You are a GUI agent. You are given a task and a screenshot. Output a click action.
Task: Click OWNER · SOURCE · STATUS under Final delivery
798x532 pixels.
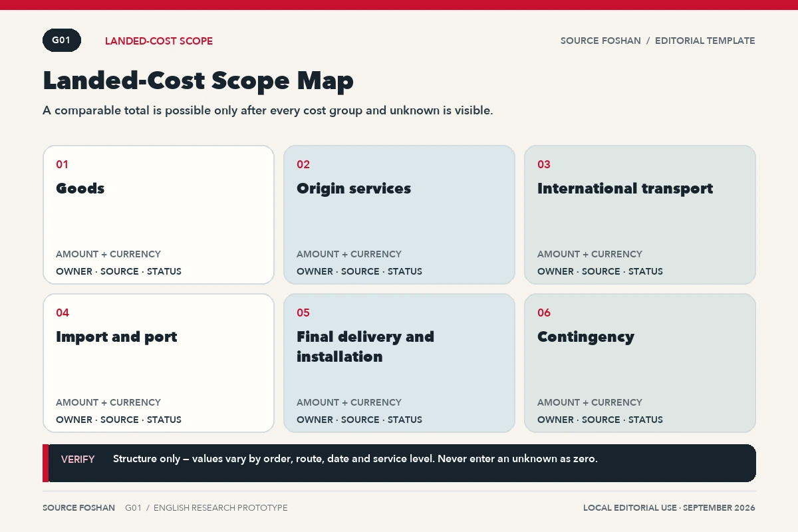pos(359,420)
